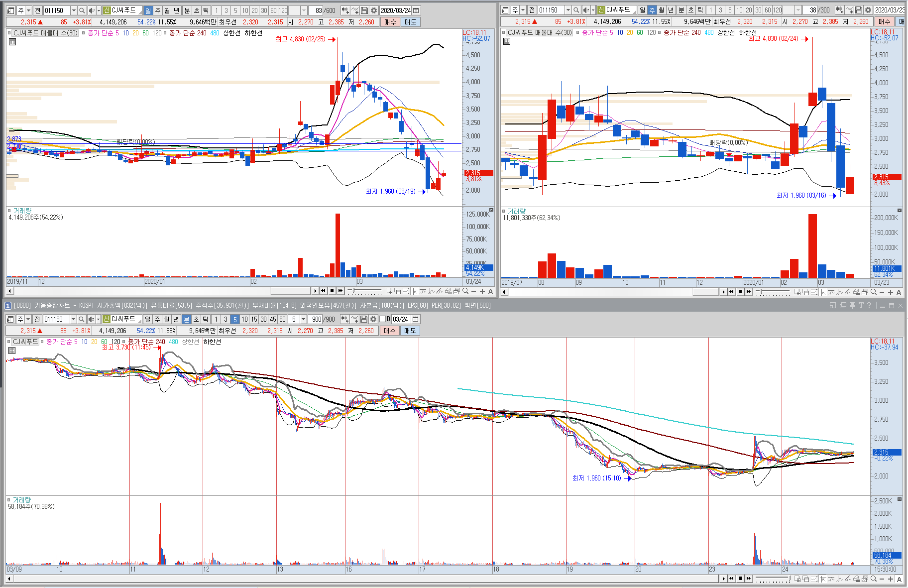The width and height of the screenshot is (908, 588).
Task: Select 일 (daily) period in top-left chart
Action: [x=148, y=10]
